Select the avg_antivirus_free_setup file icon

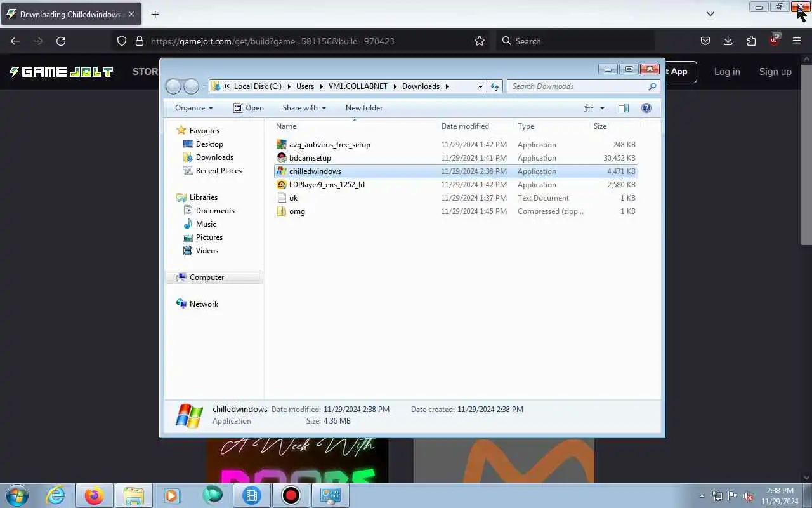pos(282,145)
